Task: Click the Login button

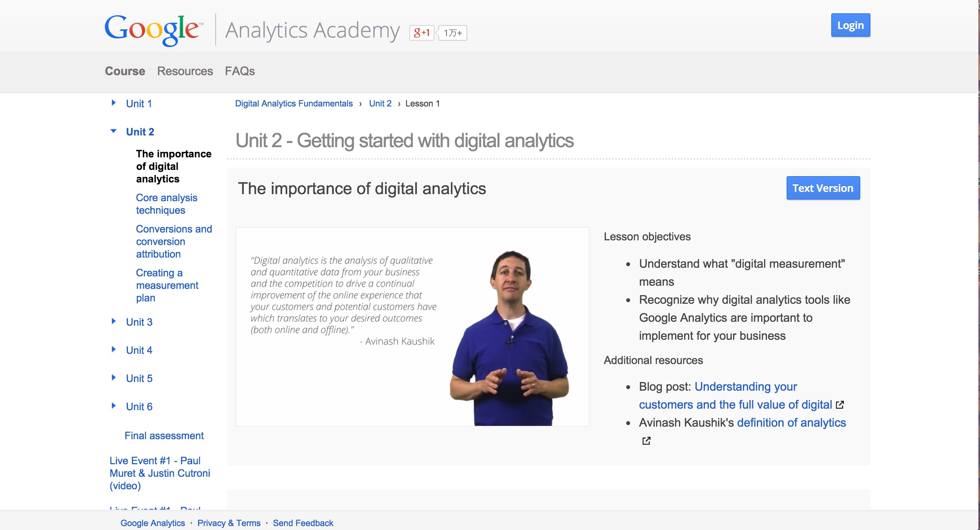Action: (x=850, y=25)
